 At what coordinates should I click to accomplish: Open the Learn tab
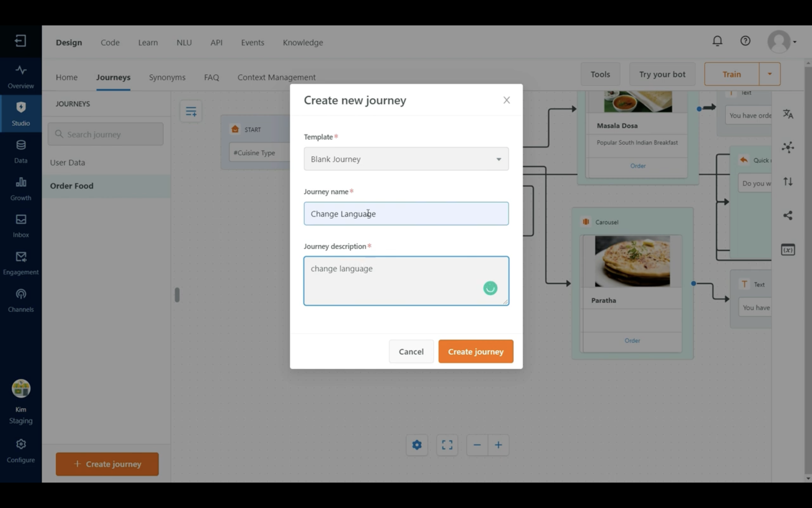[x=148, y=42]
